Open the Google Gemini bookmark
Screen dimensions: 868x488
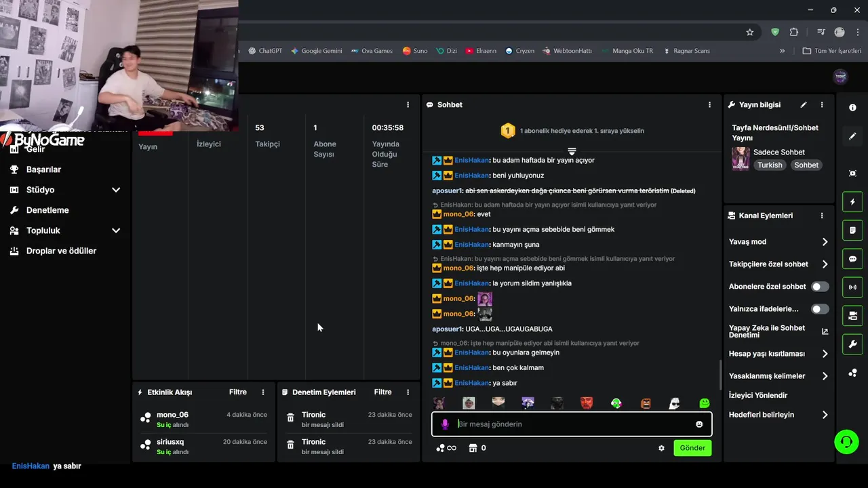[316, 51]
